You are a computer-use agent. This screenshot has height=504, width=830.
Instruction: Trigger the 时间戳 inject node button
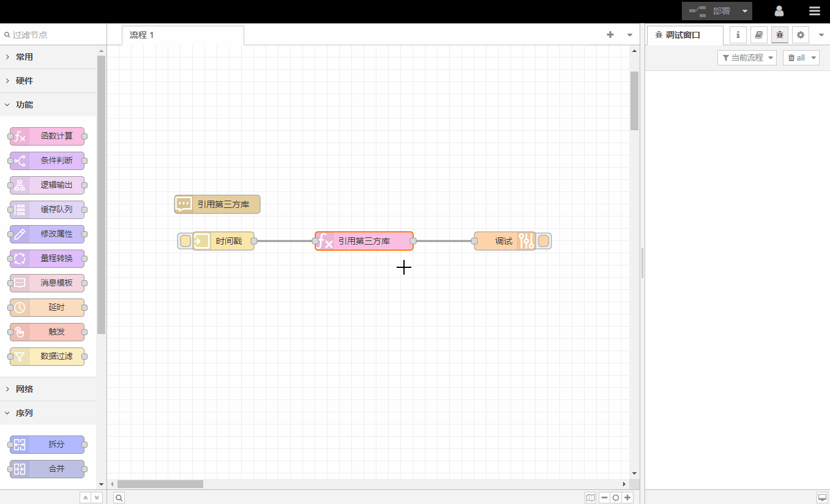coord(185,241)
